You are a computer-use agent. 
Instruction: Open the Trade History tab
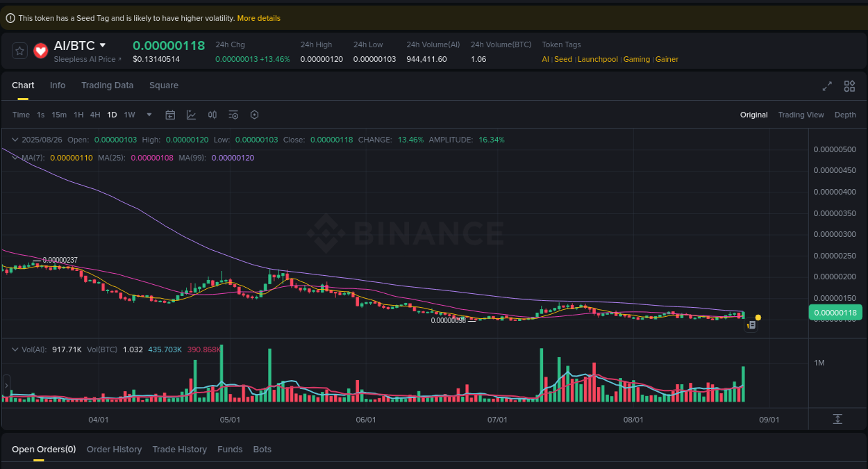pos(179,449)
